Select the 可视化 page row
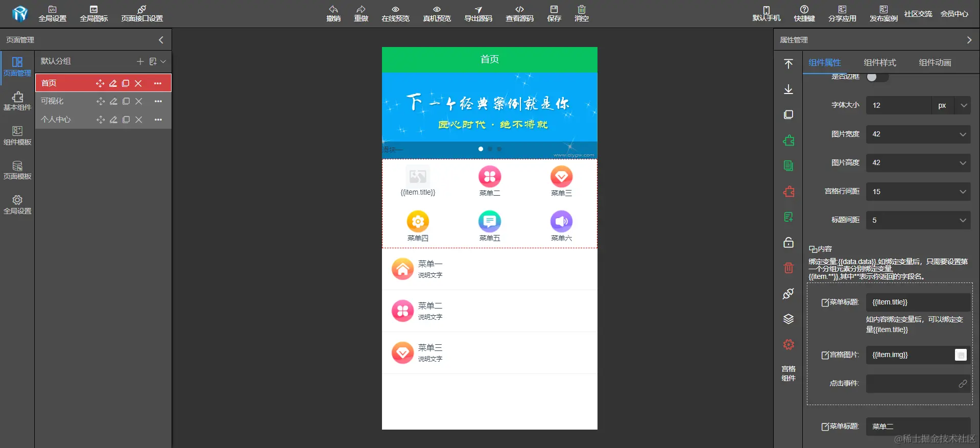The height and width of the screenshot is (448, 980). pos(103,101)
